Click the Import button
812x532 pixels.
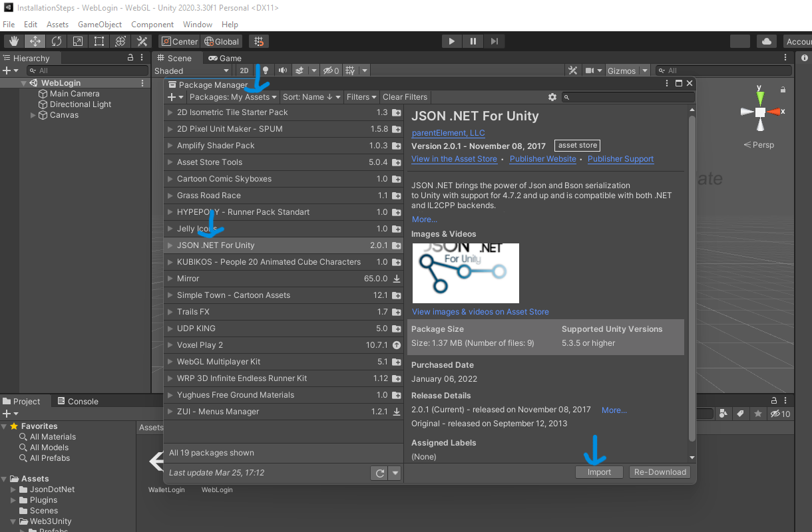coord(599,472)
